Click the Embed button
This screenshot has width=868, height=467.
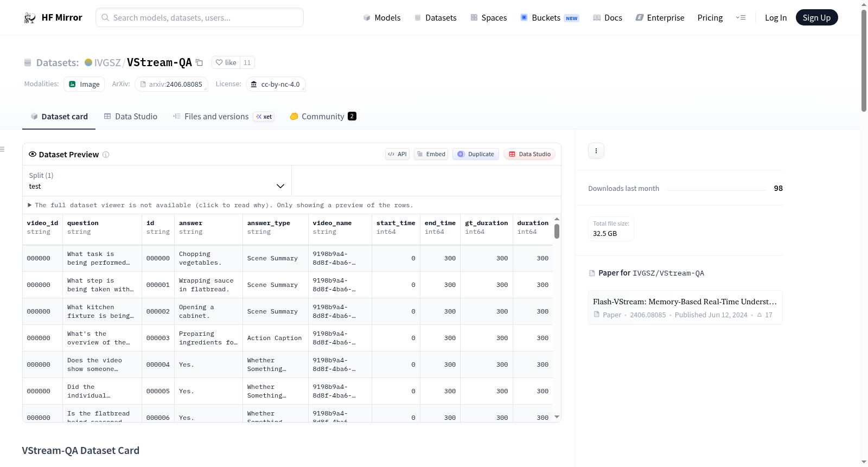[x=431, y=155]
